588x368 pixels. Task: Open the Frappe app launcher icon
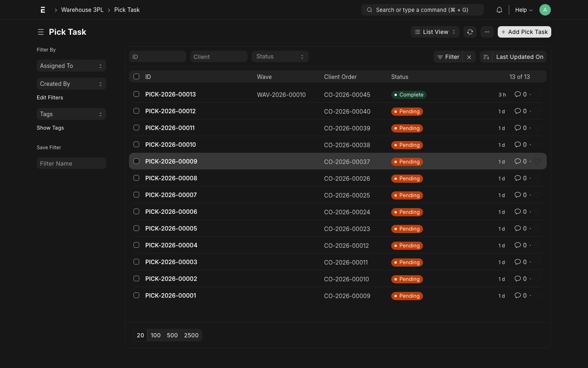click(x=42, y=9)
